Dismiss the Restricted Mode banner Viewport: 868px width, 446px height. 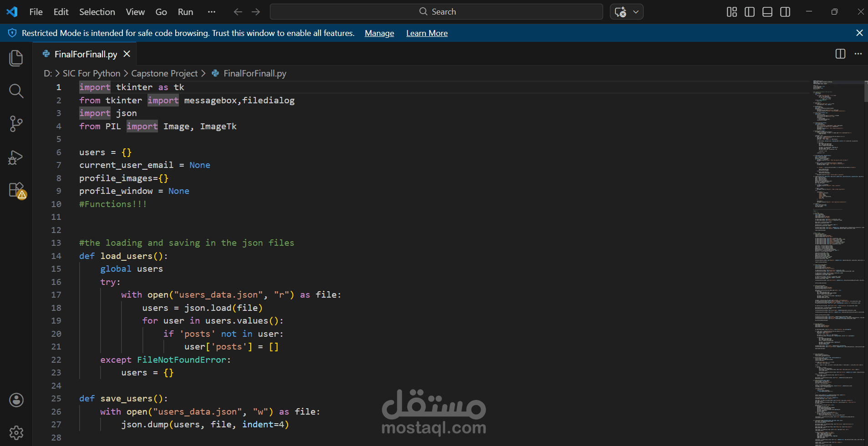pyautogui.click(x=859, y=33)
